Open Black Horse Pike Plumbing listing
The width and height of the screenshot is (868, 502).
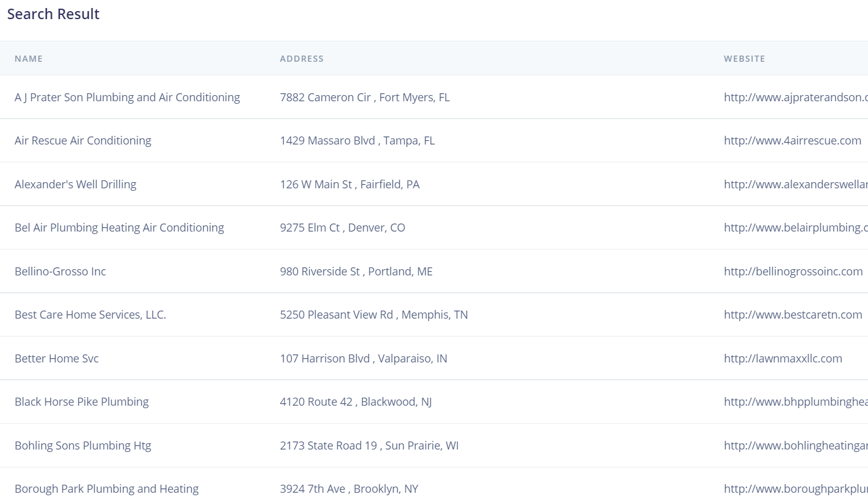coord(81,402)
